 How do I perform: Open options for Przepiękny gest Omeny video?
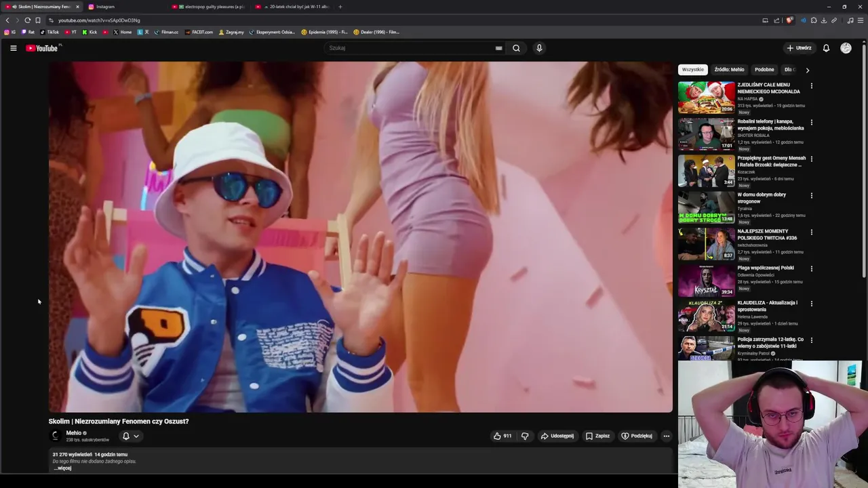(811, 159)
